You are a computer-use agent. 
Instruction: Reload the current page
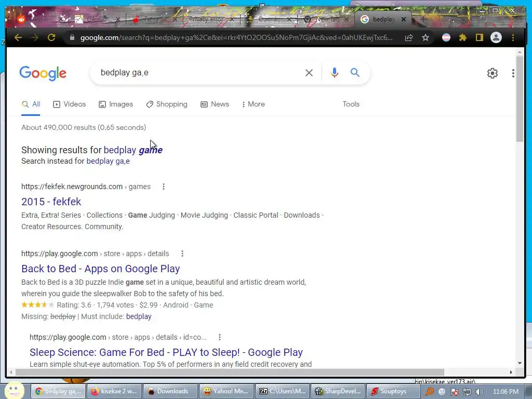coord(51,37)
